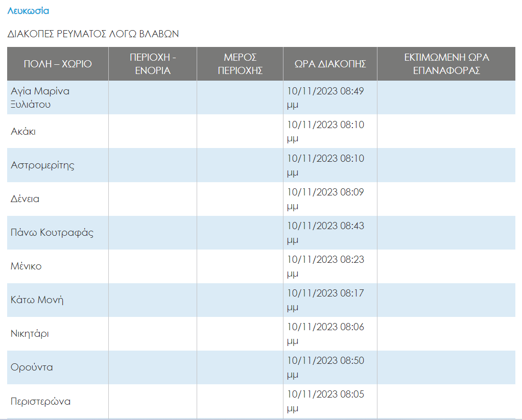Click the Κάτω Μονή village cell

coord(37,300)
